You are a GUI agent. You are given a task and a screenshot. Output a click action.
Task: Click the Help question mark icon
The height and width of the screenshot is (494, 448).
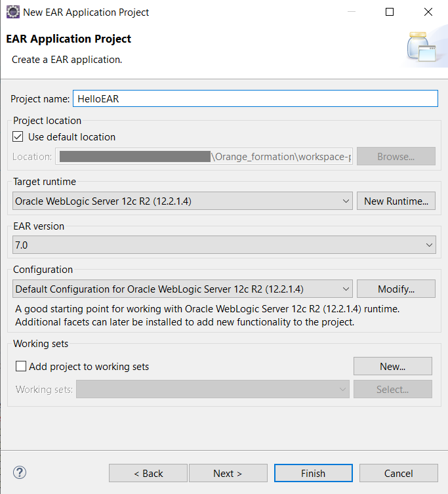(20, 472)
